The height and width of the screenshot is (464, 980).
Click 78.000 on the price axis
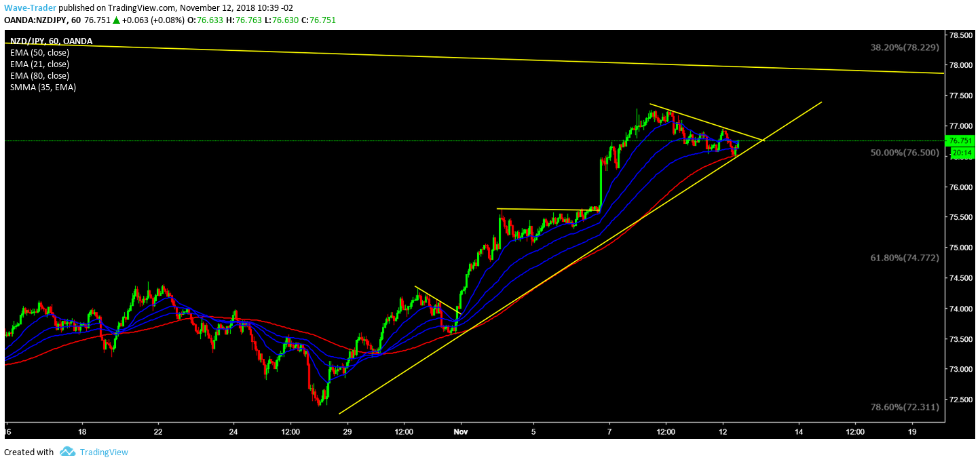pyautogui.click(x=962, y=65)
